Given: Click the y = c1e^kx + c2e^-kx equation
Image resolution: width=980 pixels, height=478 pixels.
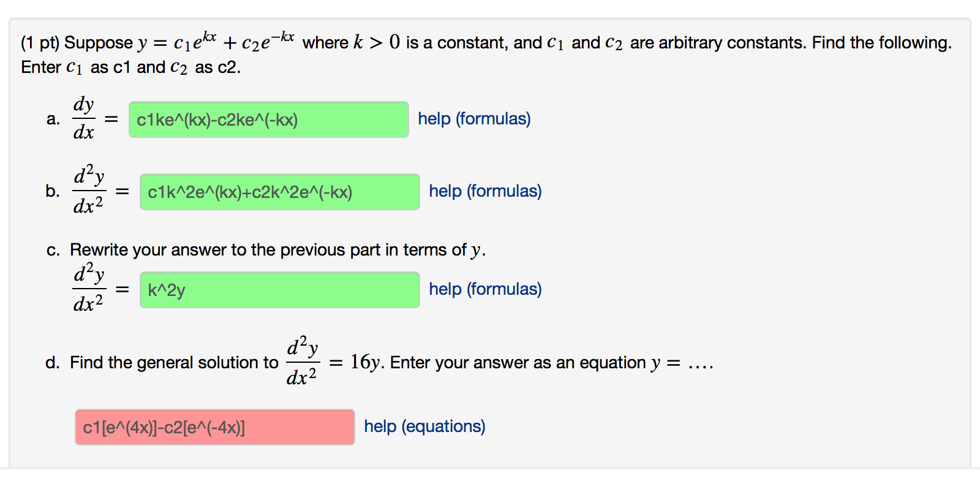Looking at the screenshot, I should tap(216, 42).
